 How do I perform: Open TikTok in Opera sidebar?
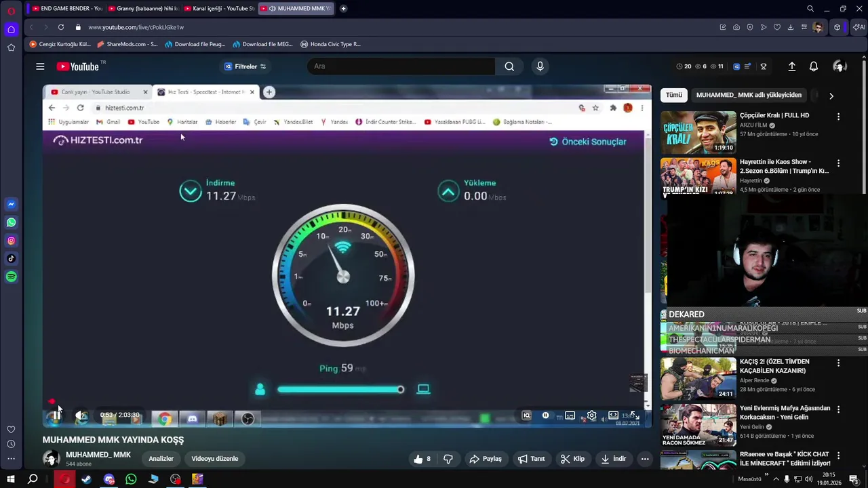tap(11, 258)
